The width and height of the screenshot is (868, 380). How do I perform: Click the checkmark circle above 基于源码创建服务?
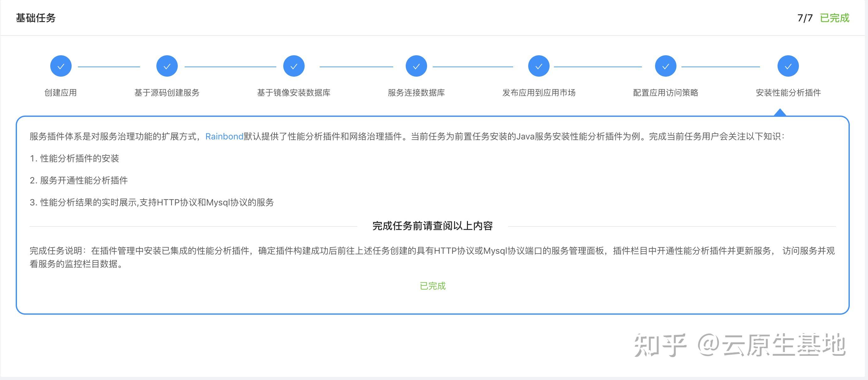(x=167, y=66)
